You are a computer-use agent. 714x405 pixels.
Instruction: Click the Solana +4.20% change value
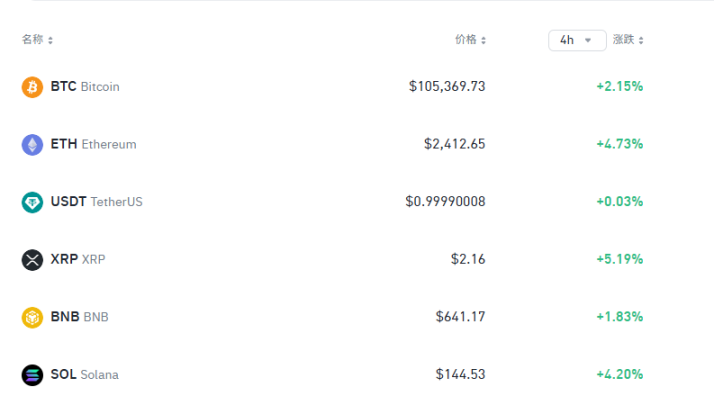[x=620, y=374]
